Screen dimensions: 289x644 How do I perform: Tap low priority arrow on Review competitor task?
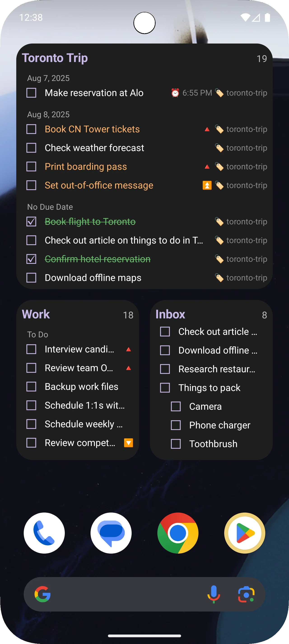(128, 443)
